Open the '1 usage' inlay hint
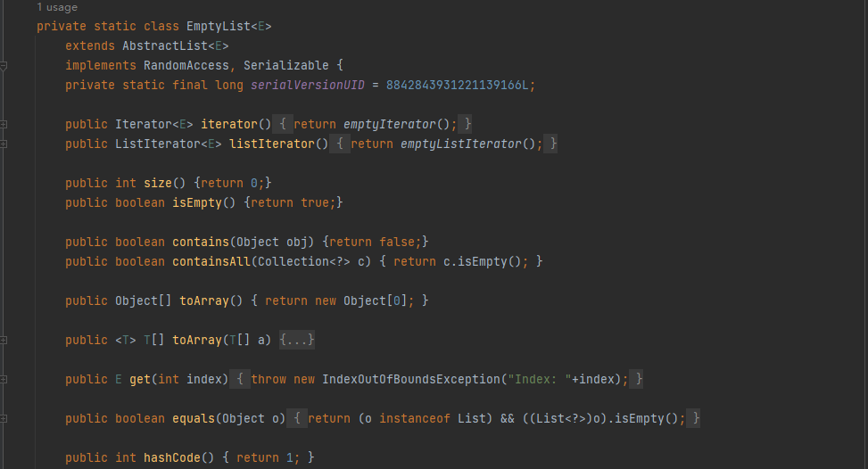 tap(57, 7)
